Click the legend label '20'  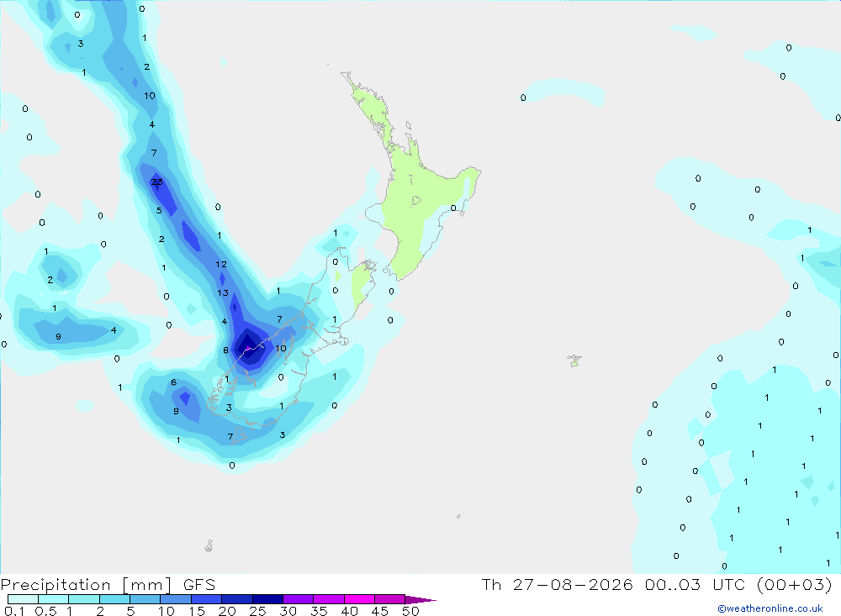click(227, 611)
